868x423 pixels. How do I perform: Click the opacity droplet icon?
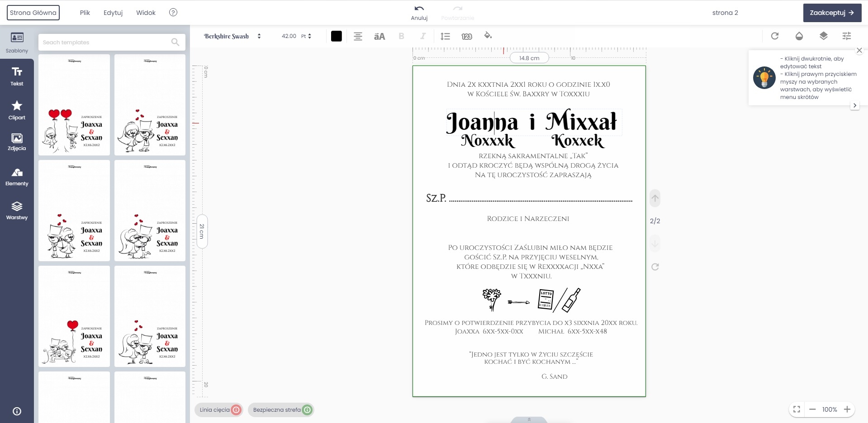tap(799, 36)
